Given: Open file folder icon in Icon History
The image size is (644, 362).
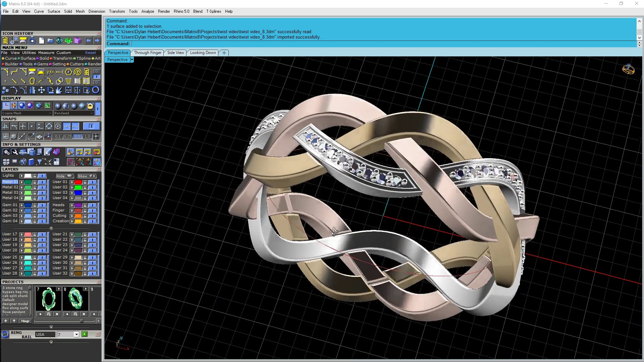Looking at the screenshot, I should (x=50, y=41).
